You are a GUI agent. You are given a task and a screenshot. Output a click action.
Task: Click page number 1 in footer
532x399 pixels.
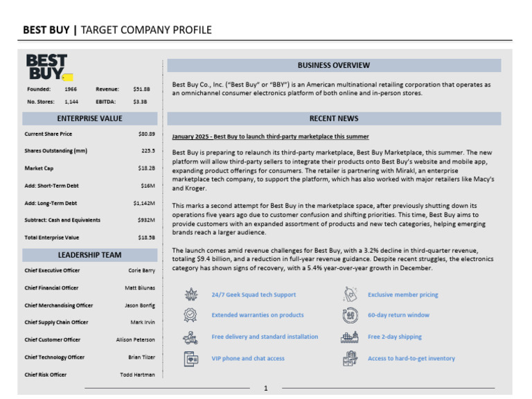coord(266,389)
